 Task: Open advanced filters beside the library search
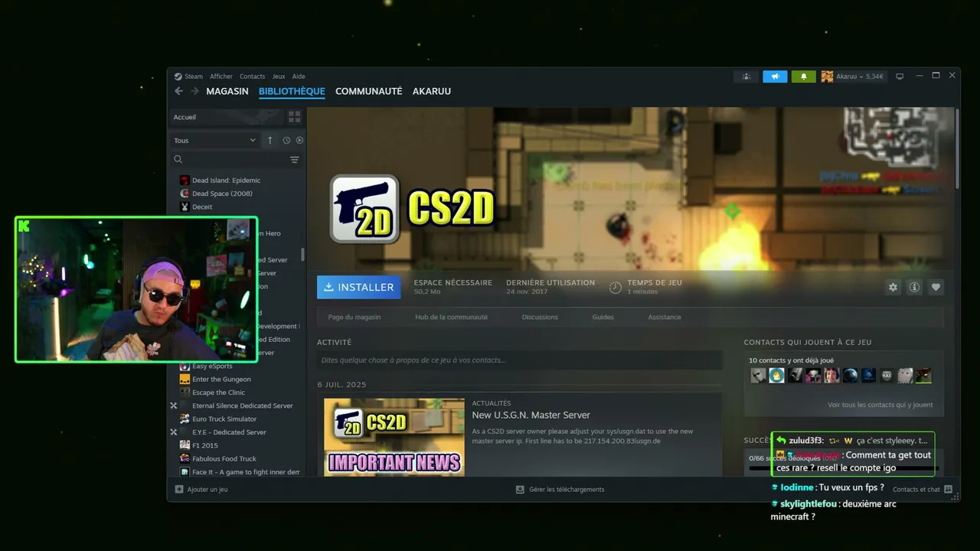294,159
